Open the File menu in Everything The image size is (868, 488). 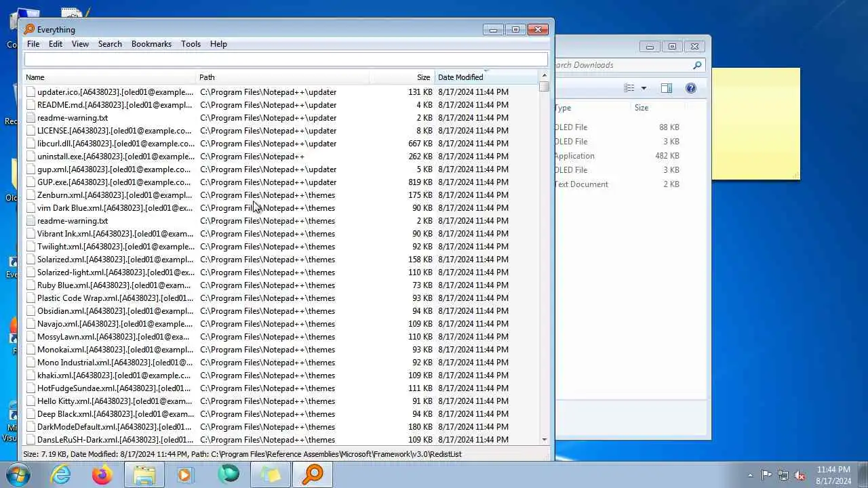33,44
